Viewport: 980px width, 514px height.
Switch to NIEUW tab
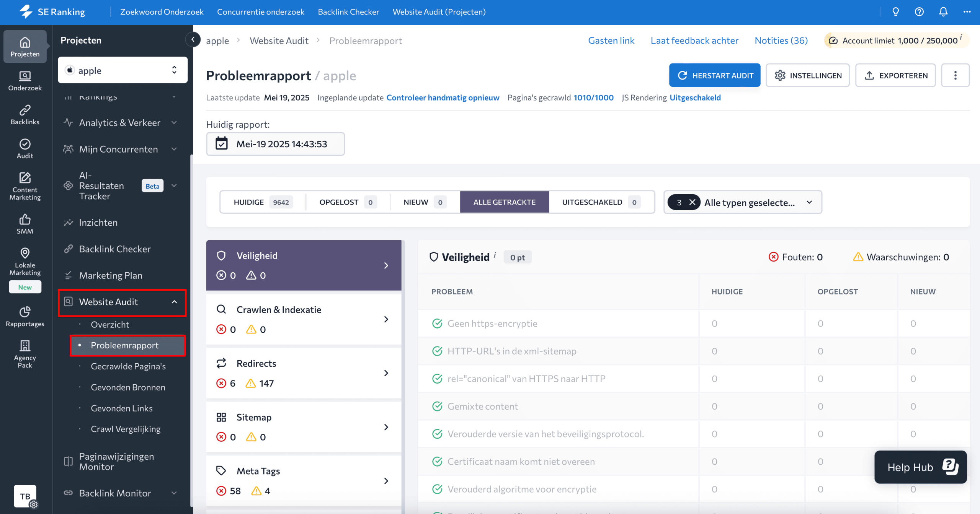[425, 202]
